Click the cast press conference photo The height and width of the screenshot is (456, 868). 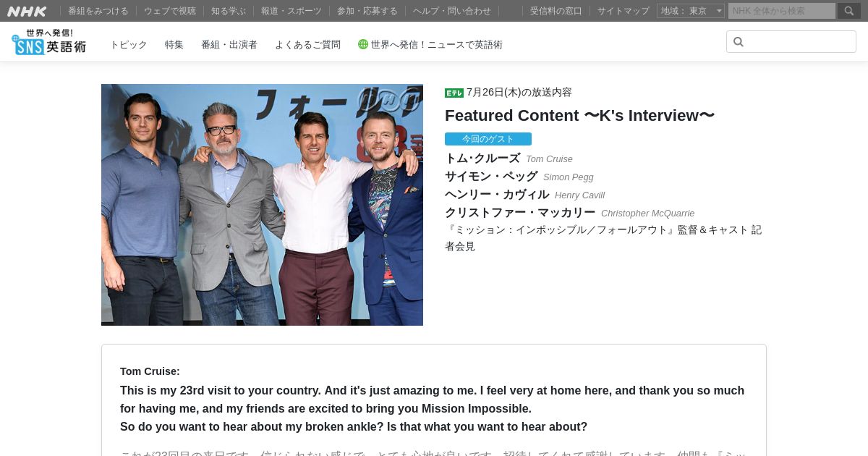click(262, 205)
